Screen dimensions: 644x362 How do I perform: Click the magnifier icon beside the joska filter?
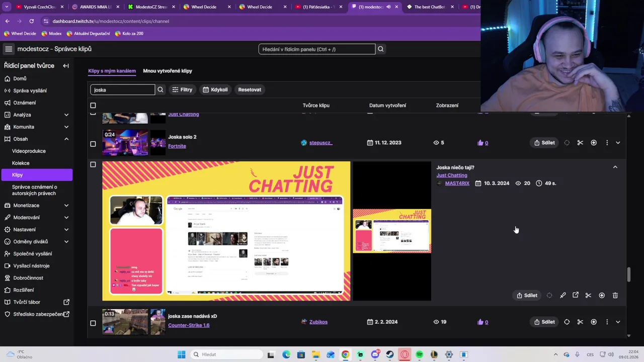(160, 89)
